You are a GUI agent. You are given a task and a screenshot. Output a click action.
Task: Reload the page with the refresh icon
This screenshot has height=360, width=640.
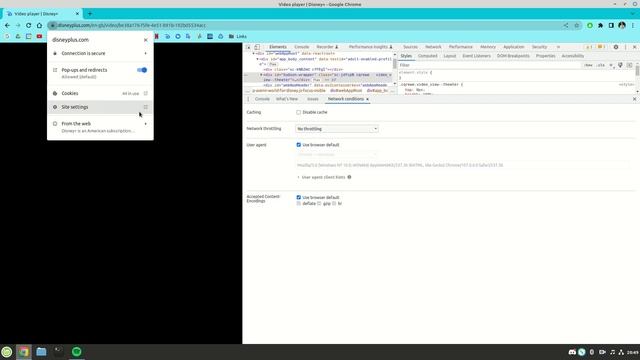click(29, 25)
